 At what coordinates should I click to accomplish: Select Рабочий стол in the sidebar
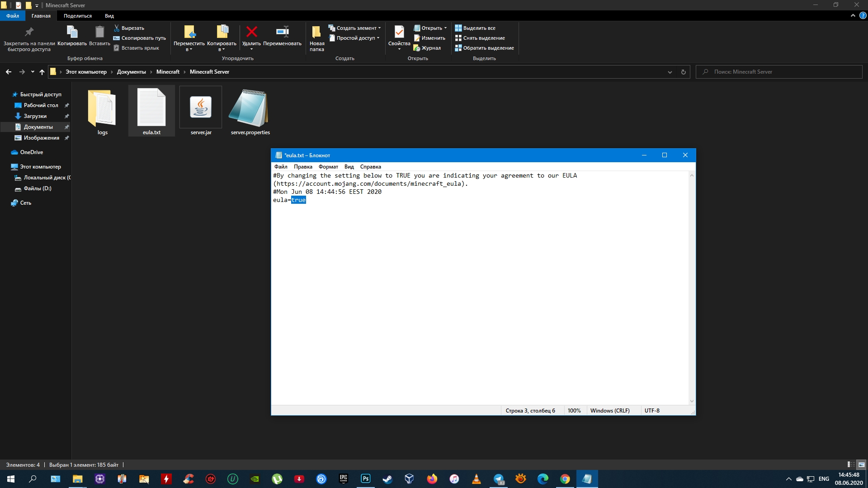(41, 105)
